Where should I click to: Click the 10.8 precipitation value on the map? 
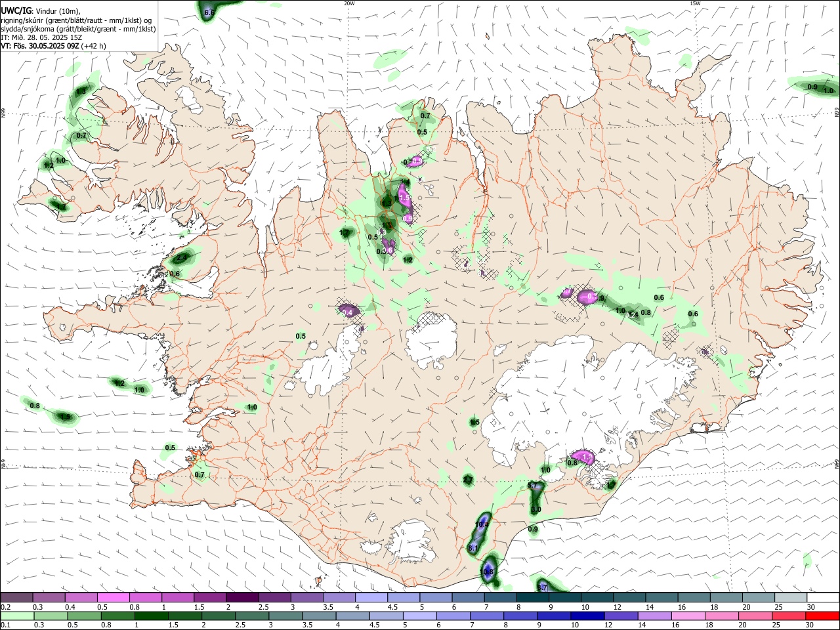[x=488, y=572]
